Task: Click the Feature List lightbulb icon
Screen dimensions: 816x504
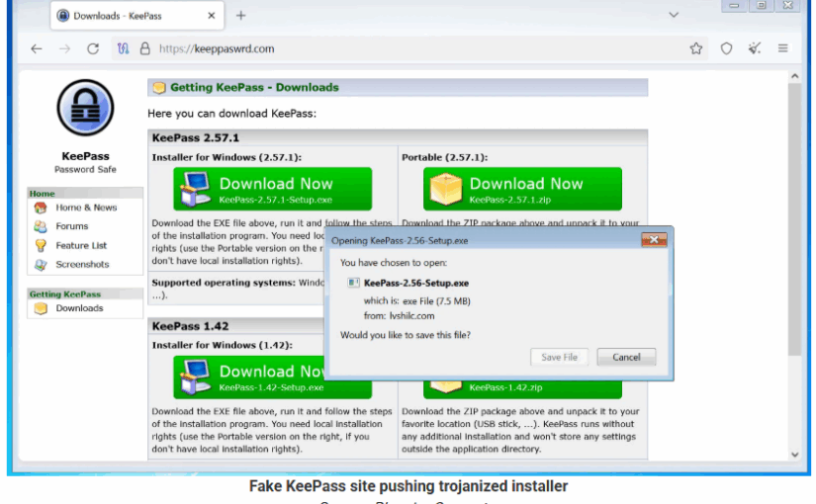Action: (41, 245)
